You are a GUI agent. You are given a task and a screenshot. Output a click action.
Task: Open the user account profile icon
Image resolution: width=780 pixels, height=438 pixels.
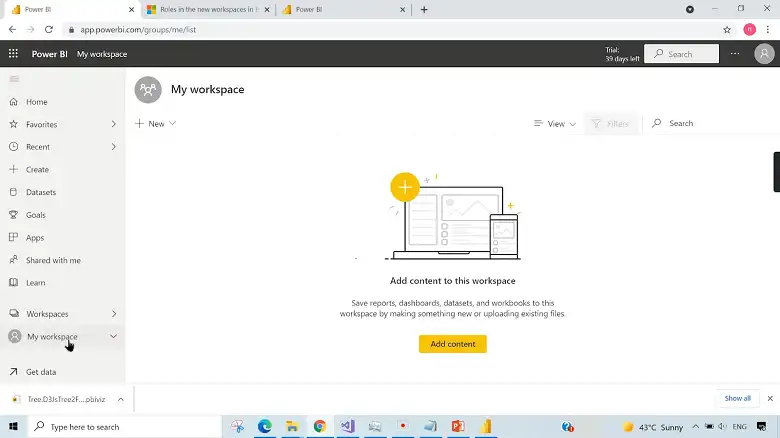[764, 54]
